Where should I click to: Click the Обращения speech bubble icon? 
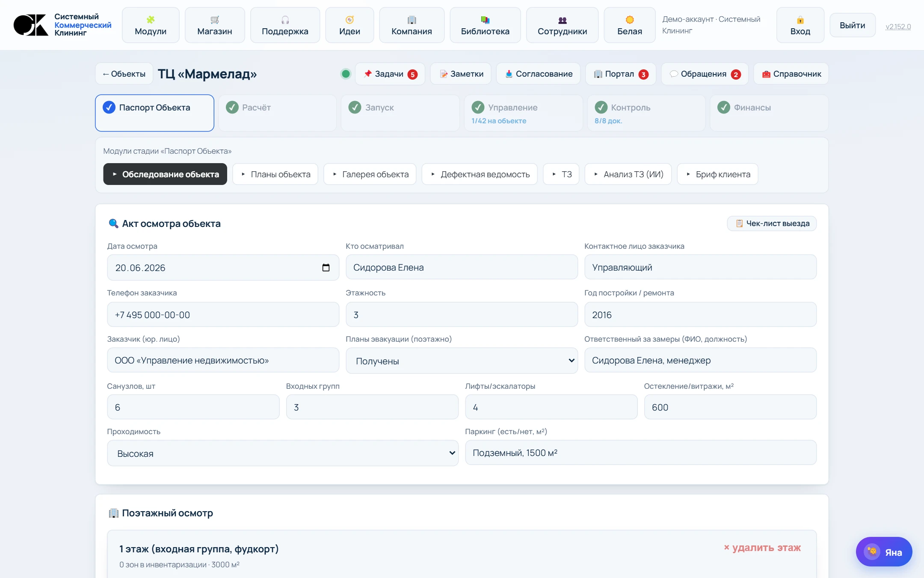pos(673,74)
